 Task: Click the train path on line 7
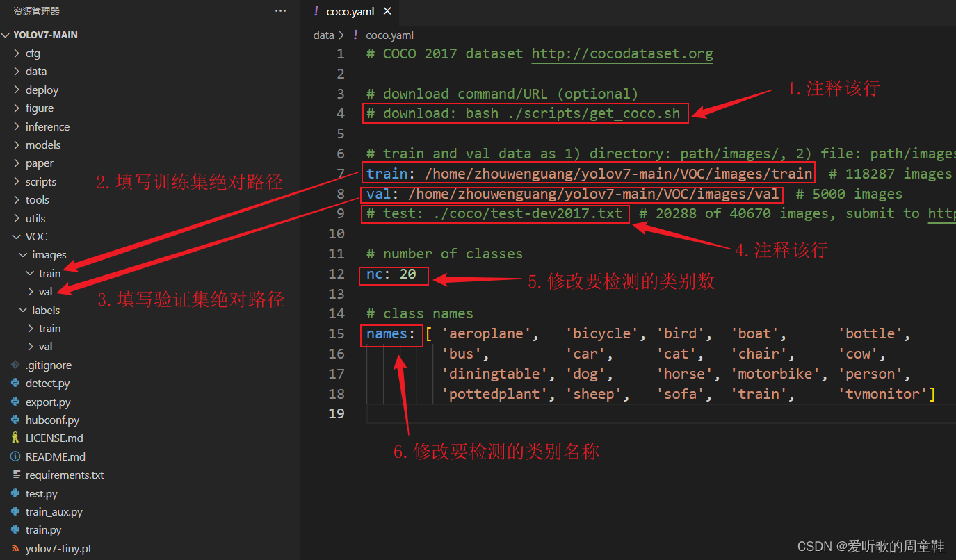click(617, 174)
